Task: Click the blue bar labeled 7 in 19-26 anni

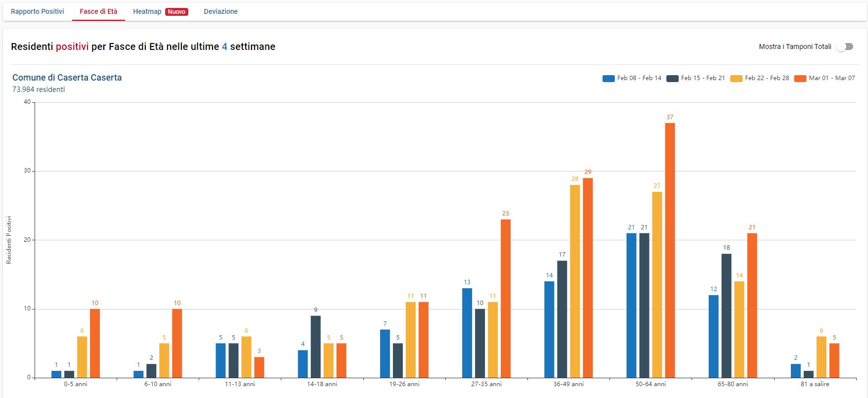Action: point(385,354)
